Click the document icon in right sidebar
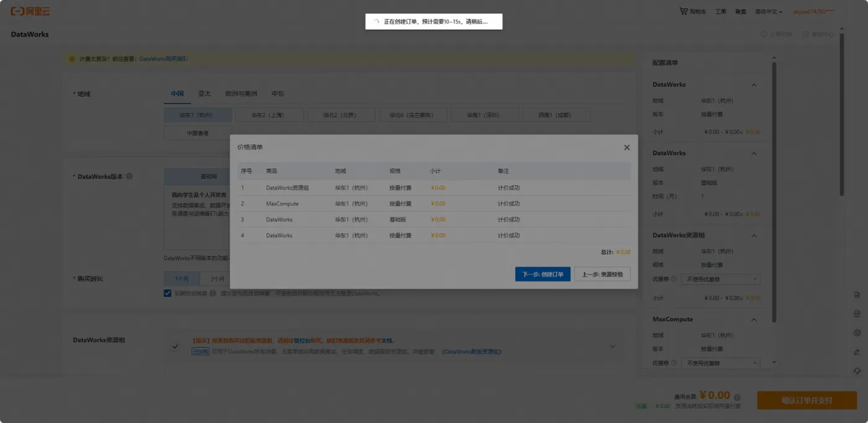The image size is (868, 423). pyautogui.click(x=857, y=295)
